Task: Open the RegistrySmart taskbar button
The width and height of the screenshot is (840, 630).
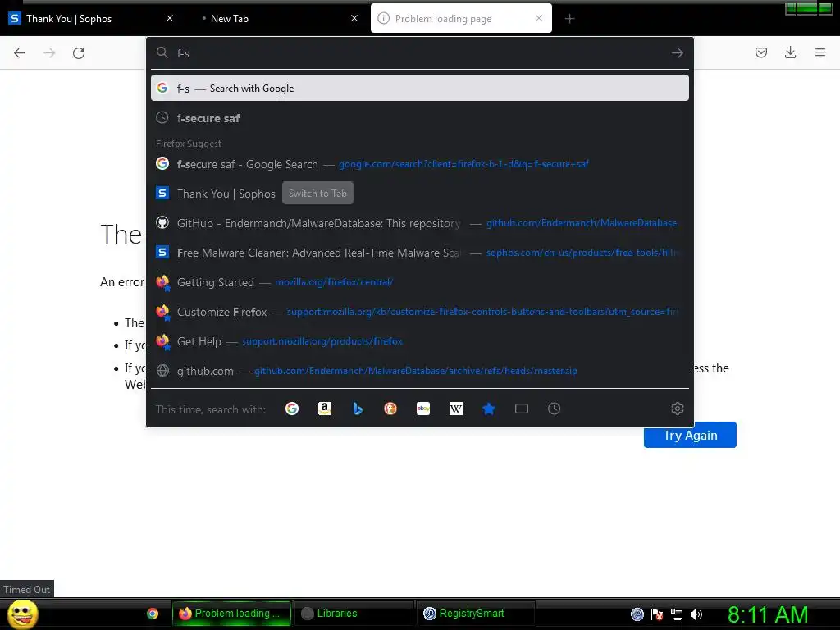Action: [x=476, y=614]
